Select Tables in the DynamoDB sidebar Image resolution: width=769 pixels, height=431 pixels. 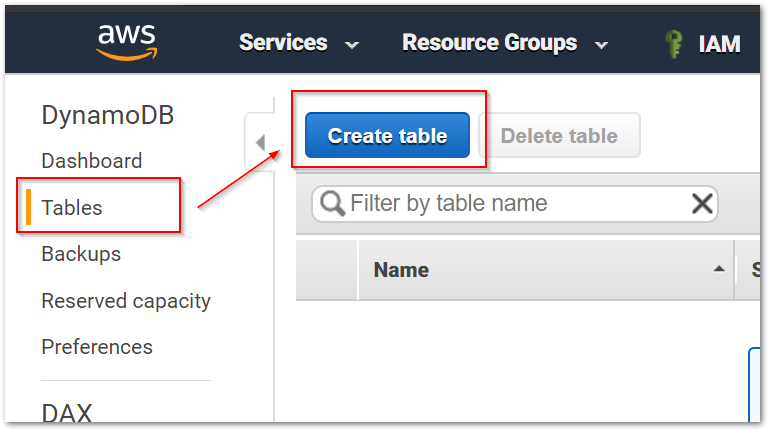tap(72, 207)
